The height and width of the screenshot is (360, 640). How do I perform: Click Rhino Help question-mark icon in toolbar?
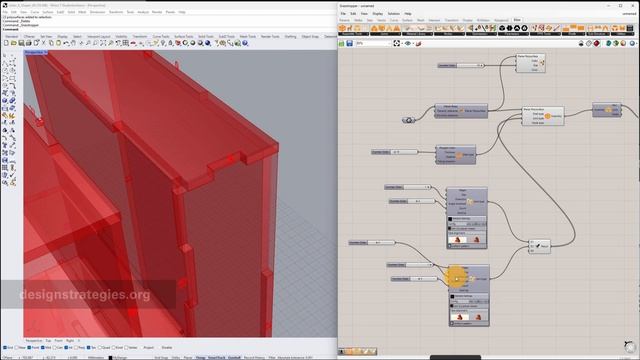pos(245,43)
